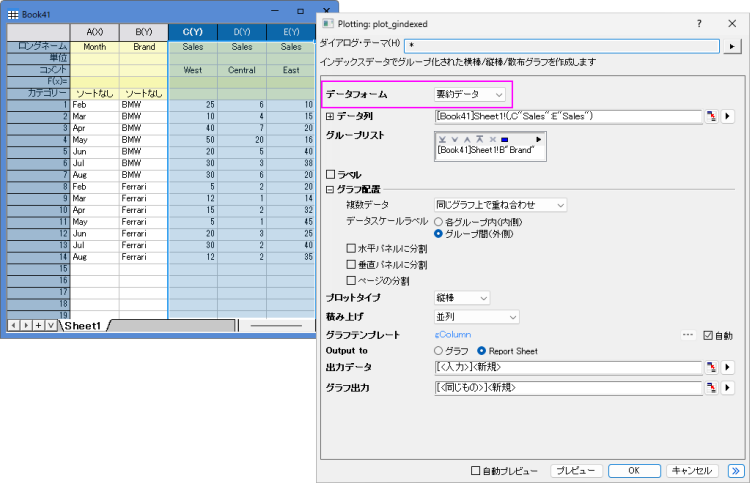750x483 pixels.
Task: Open flyout arrow beside 出力データ field
Action: tap(728, 367)
